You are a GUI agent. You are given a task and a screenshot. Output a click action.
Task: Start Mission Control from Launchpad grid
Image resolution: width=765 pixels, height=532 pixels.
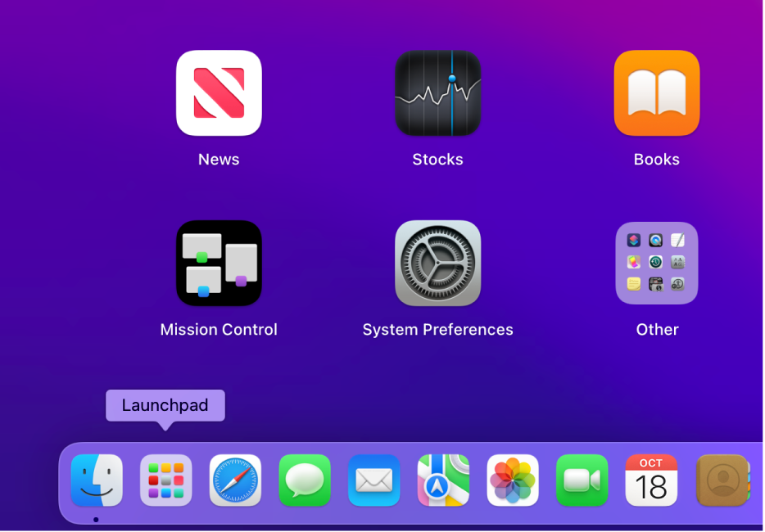219,264
